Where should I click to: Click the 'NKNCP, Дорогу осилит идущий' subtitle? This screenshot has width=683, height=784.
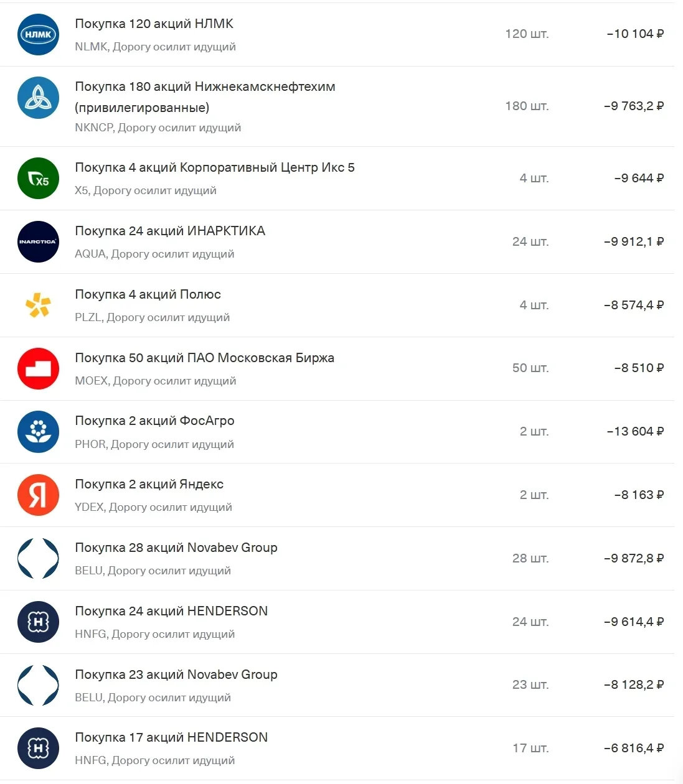(158, 128)
